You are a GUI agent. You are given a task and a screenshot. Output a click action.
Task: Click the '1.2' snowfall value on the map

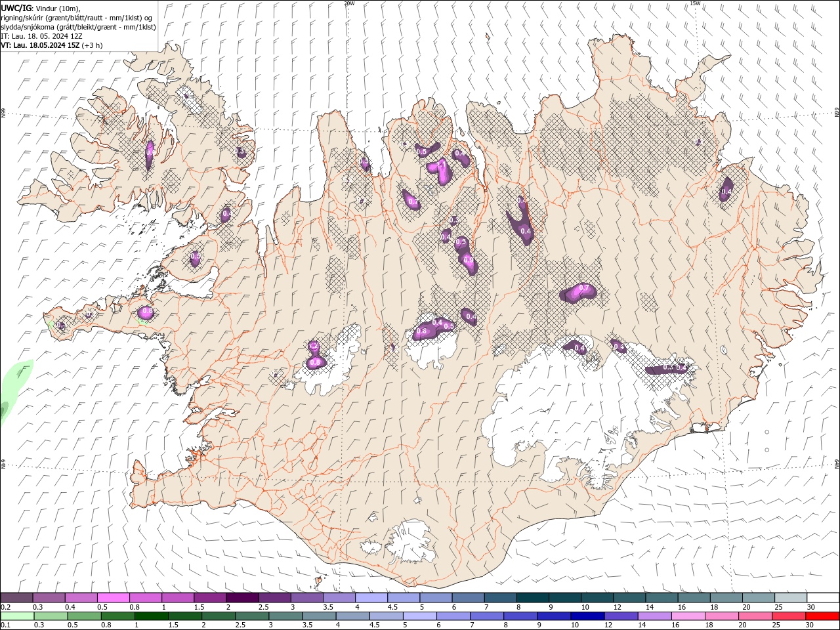(x=313, y=346)
